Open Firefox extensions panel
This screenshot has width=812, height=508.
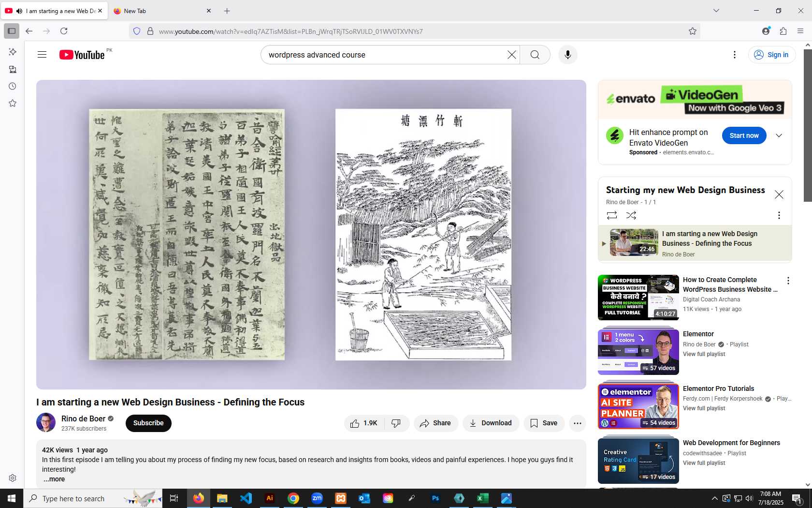(x=783, y=31)
